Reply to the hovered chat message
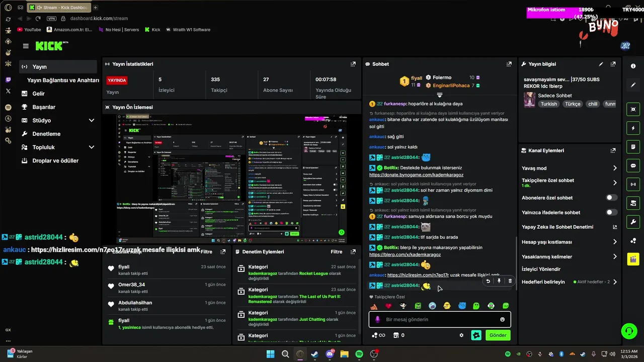Screen dimensions: 644x362 (x=488, y=281)
